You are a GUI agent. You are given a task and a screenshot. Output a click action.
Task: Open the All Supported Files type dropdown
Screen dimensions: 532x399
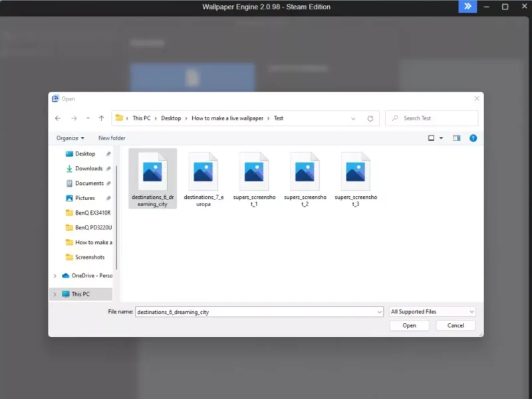(x=433, y=312)
